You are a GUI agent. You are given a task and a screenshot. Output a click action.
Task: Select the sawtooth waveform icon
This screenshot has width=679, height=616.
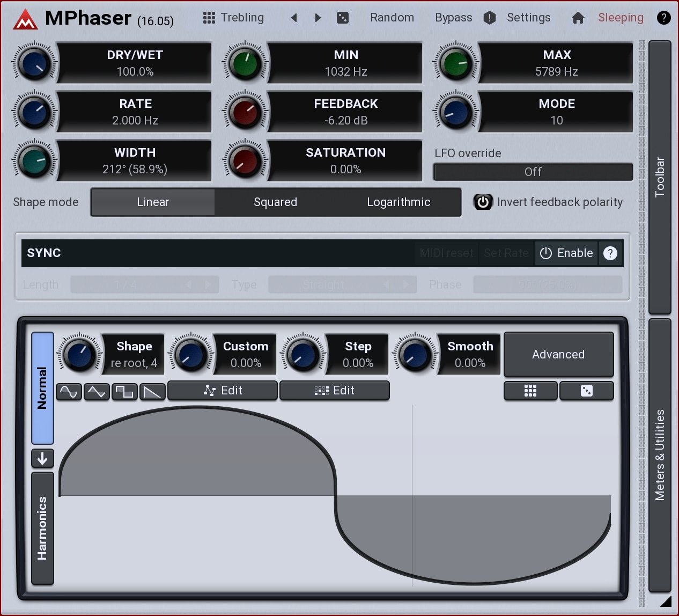coord(152,392)
